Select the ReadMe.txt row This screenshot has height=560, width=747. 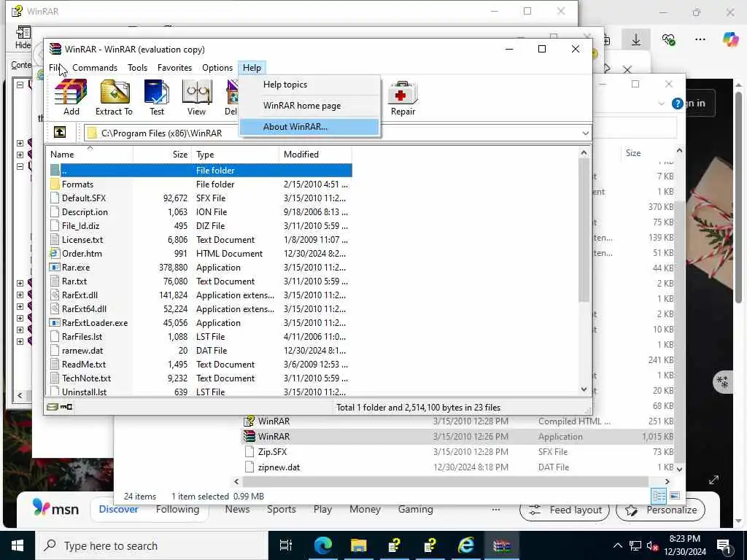200,365
